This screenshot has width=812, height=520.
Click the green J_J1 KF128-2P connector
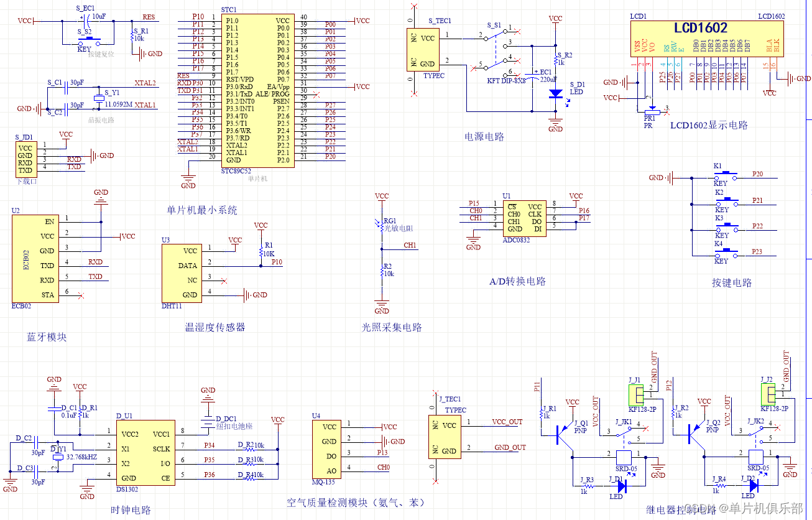(636, 394)
